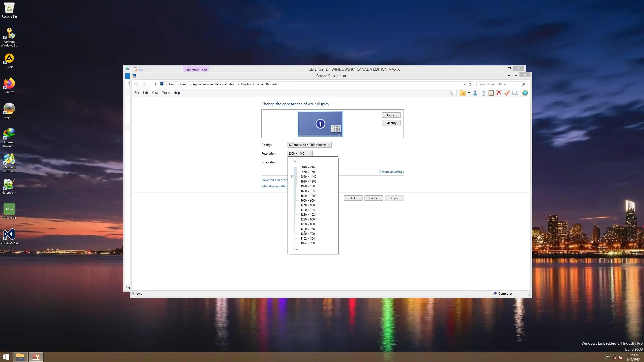Open the Tools menu

click(166, 93)
